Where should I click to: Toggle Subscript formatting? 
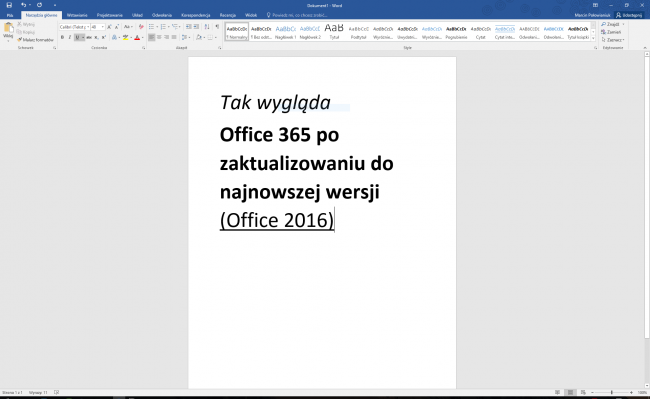(x=96, y=38)
